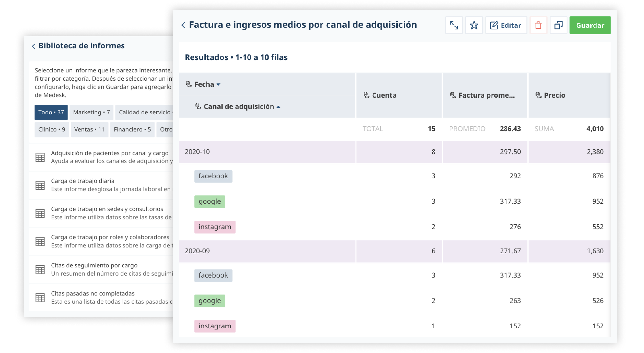The width and height of the screenshot is (644, 353).
Task: Click google tag under 2020-10
Action: point(209,202)
